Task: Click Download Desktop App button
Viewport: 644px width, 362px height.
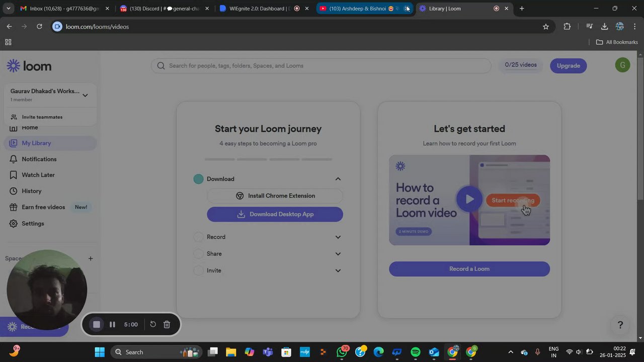Action: (275, 214)
